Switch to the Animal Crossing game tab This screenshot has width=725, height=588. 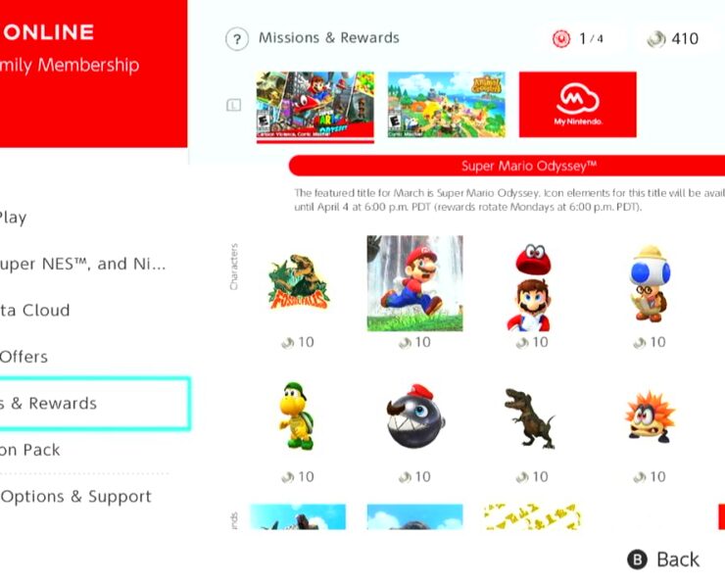(x=446, y=105)
